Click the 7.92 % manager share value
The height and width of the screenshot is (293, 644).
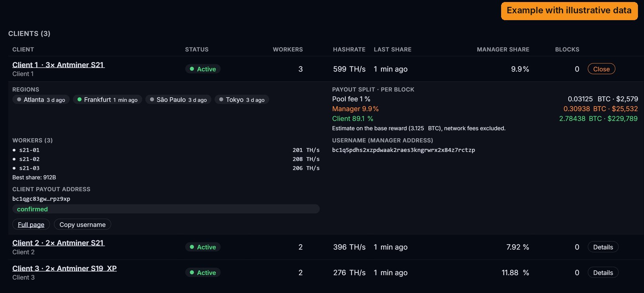click(518, 247)
